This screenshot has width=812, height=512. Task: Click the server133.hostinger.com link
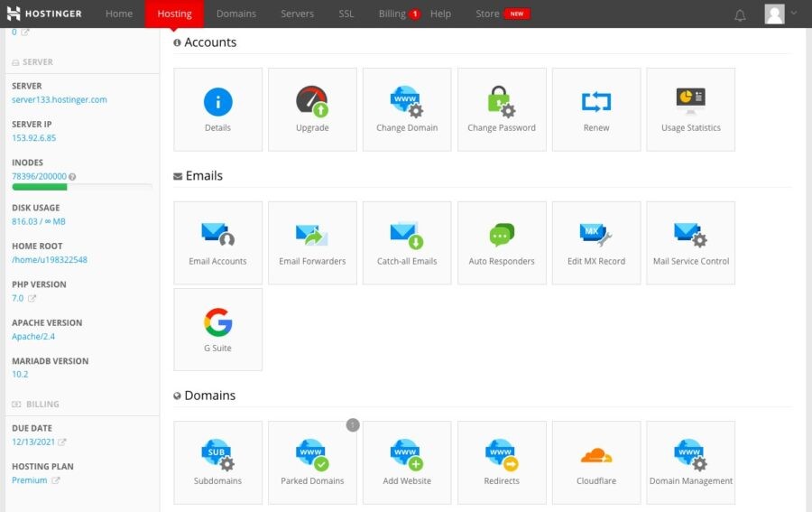(60, 99)
